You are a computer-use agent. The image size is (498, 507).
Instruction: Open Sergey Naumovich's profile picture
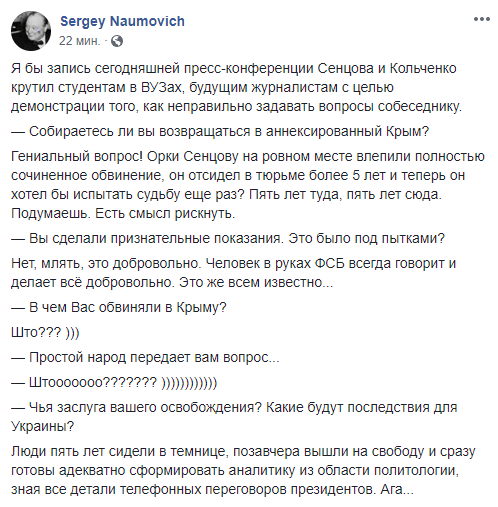(31, 31)
